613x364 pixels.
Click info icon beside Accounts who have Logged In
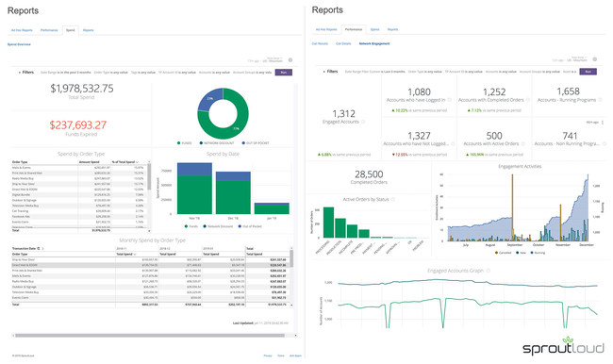click(449, 100)
